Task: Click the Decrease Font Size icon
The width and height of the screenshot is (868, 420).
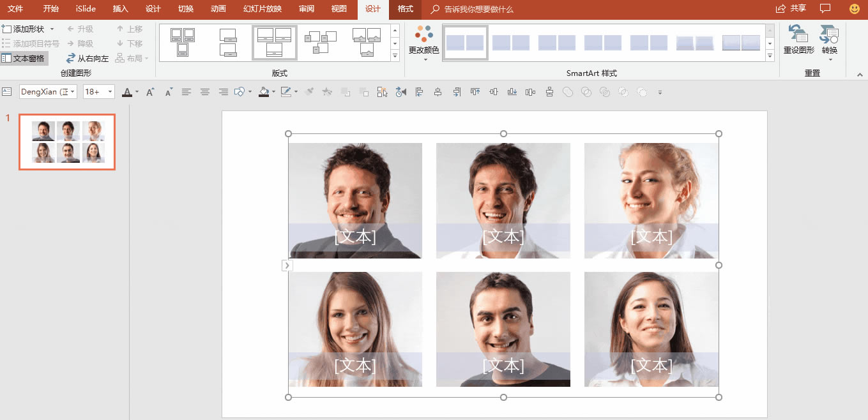Action: [x=167, y=91]
